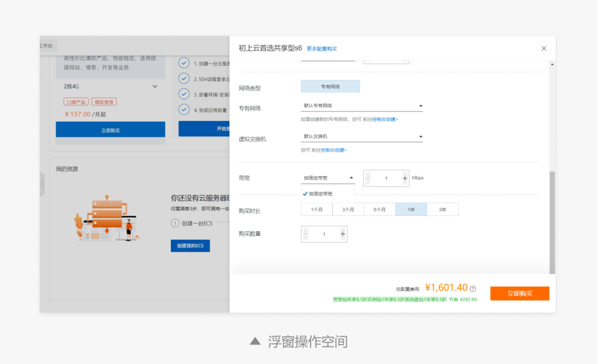This screenshot has height=364, width=597.
Task: Choose the checked 按固定带宽 option
Action: (x=328, y=194)
